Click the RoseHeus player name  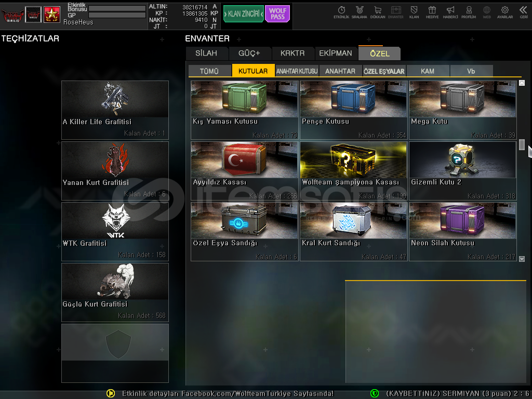point(78,22)
